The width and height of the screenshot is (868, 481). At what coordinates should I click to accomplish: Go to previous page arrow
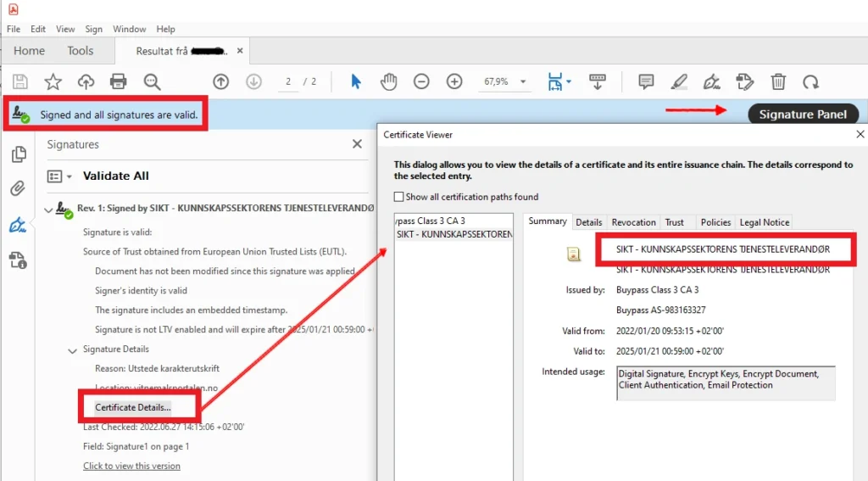pos(221,82)
